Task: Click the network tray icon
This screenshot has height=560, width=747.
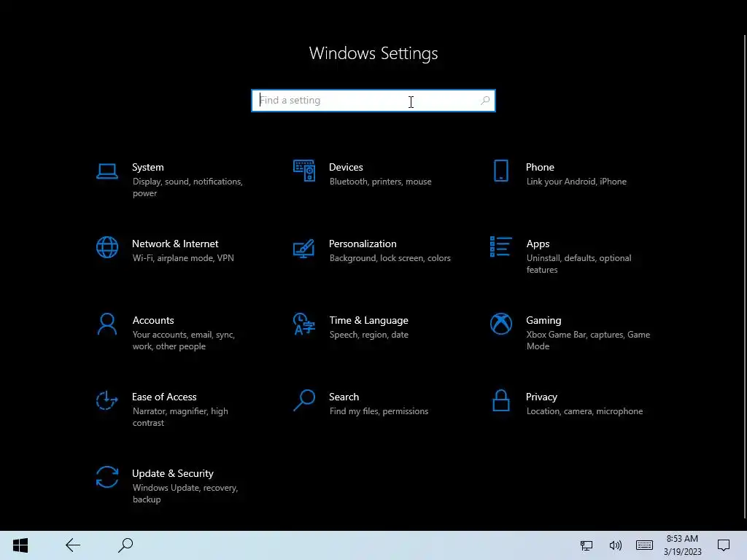Action: (x=587, y=545)
